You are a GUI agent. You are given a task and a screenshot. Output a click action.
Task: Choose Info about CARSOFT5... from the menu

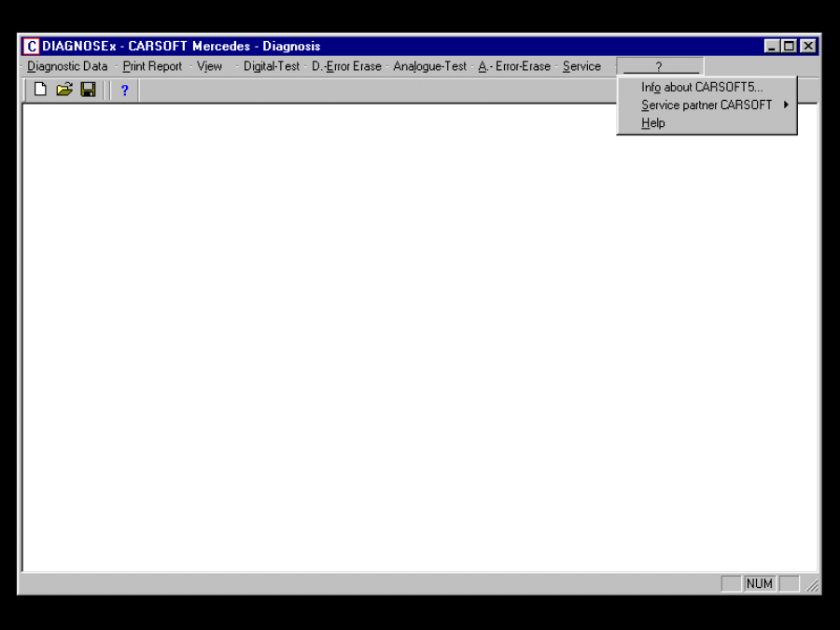click(702, 88)
